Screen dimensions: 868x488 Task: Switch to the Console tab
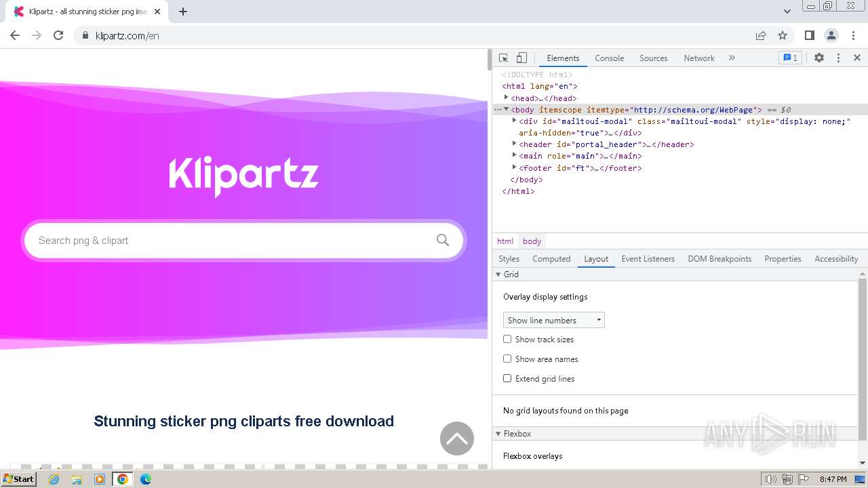click(609, 58)
